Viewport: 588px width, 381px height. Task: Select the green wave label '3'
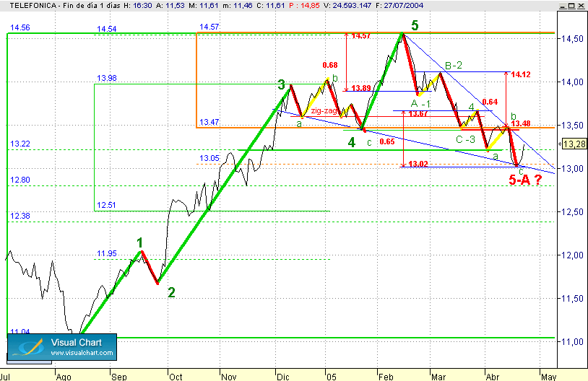[281, 85]
